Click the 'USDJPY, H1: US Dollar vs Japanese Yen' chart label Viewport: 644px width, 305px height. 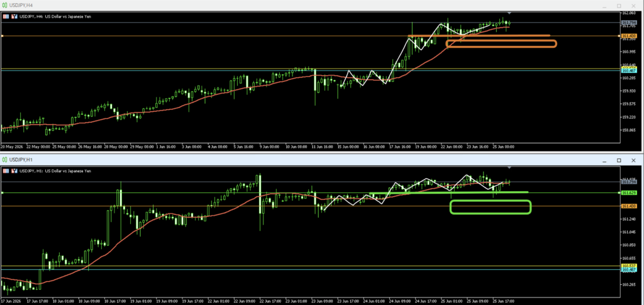click(x=55, y=171)
